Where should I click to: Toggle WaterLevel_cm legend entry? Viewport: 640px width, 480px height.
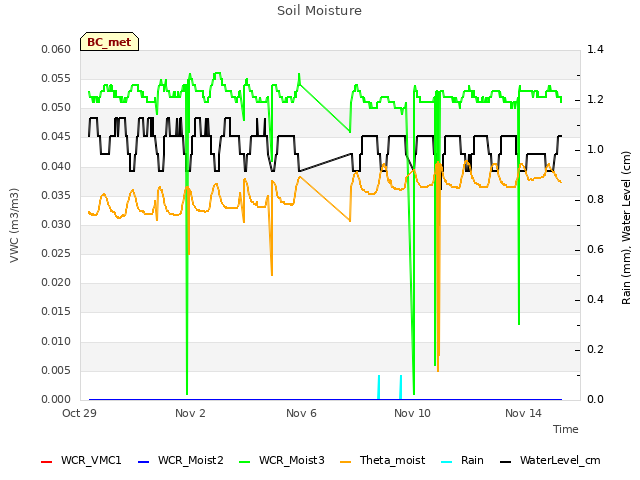click(x=550, y=461)
